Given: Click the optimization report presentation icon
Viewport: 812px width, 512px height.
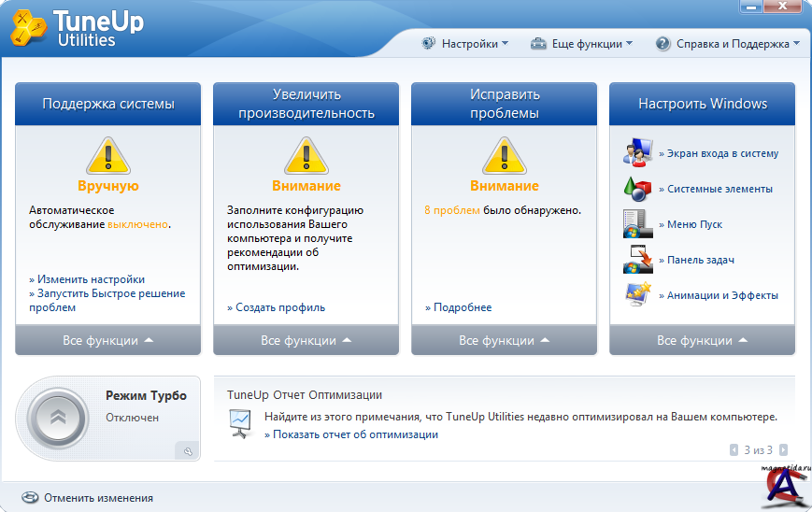Looking at the screenshot, I should [241, 424].
